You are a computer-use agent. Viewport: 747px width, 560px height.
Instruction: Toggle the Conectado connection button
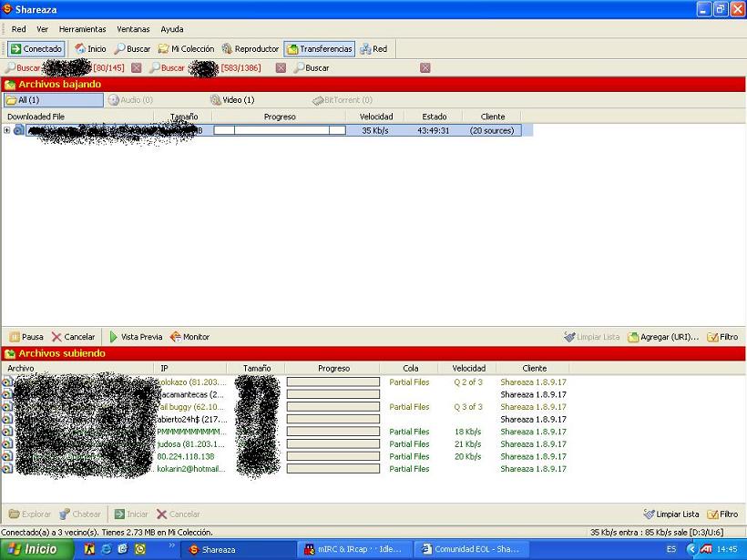(x=36, y=49)
